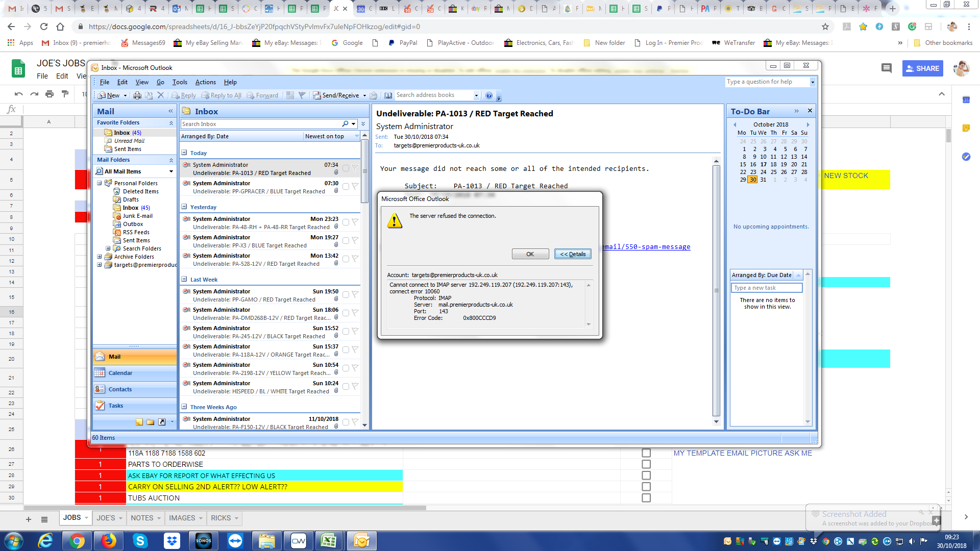The image size is (980, 551).
Task: Open the File menu in Outlook
Action: pos(105,82)
